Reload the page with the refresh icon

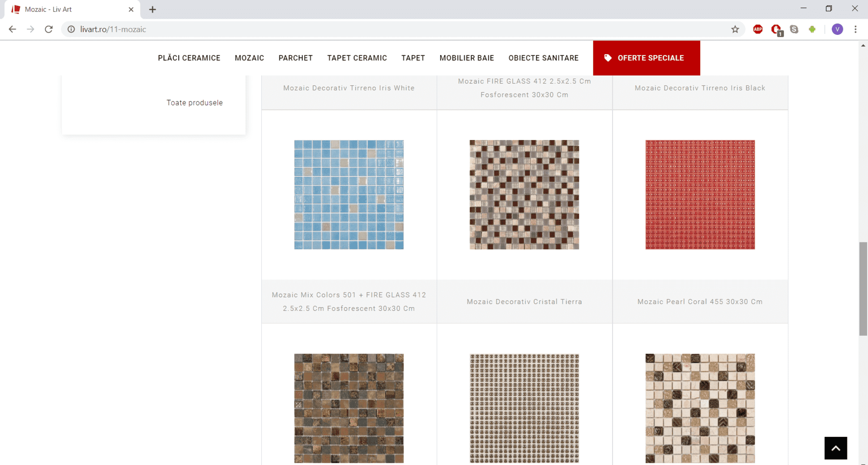49,30
